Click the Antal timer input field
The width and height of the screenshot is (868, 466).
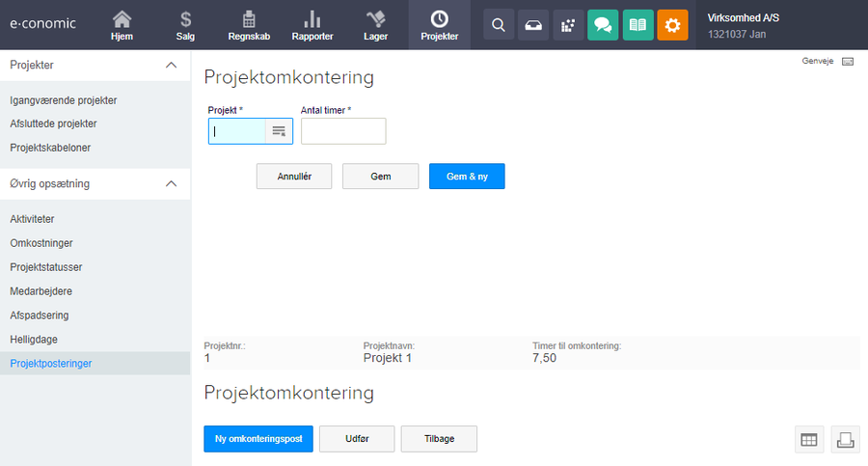[x=343, y=131]
